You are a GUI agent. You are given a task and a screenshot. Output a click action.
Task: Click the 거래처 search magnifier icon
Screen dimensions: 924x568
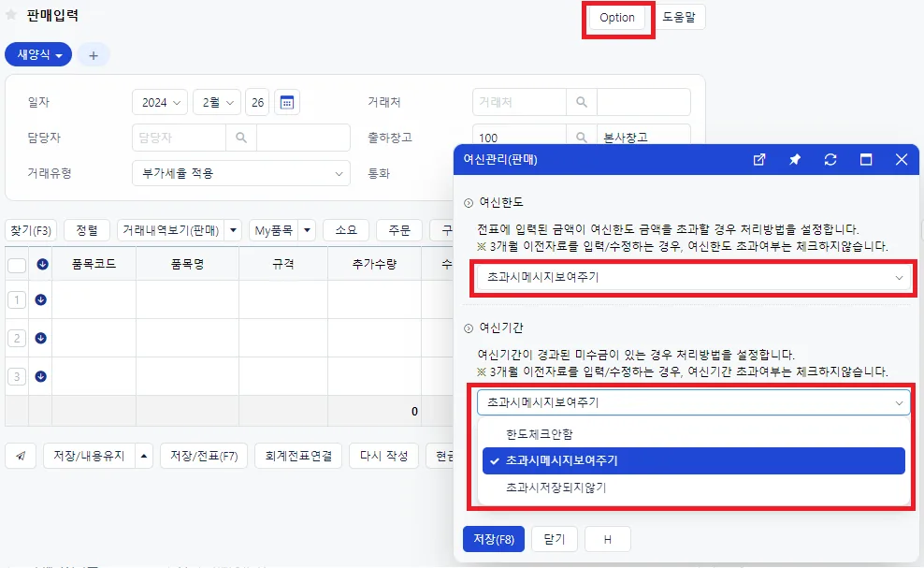(582, 102)
